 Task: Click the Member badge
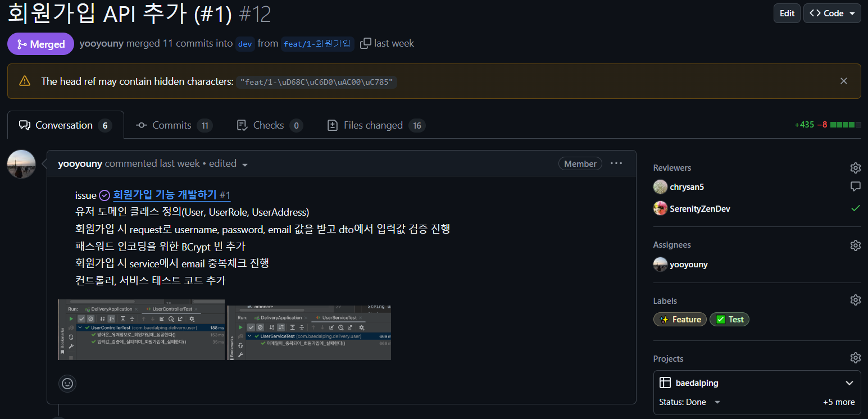coord(580,163)
